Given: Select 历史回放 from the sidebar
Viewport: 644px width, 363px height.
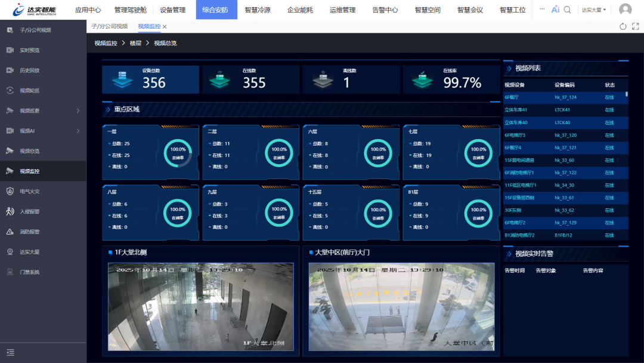Looking at the screenshot, I should point(36,70).
